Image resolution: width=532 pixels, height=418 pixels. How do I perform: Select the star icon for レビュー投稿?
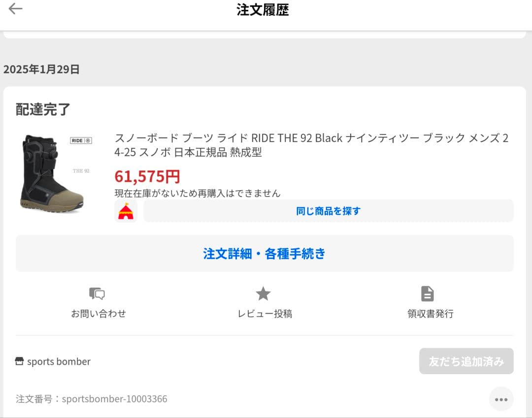tap(263, 293)
